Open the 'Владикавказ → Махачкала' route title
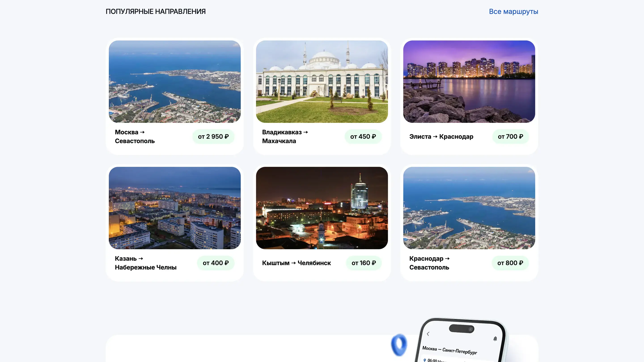644x362 pixels. pos(285,136)
